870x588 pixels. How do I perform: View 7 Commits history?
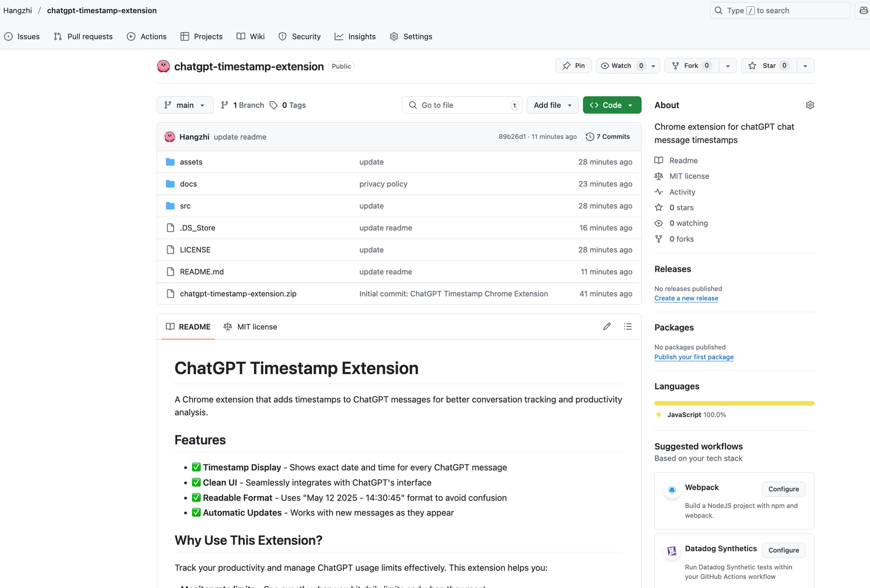click(608, 137)
